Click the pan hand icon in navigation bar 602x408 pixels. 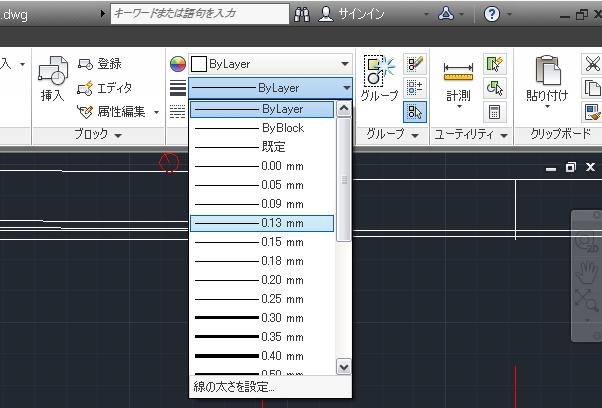(586, 272)
